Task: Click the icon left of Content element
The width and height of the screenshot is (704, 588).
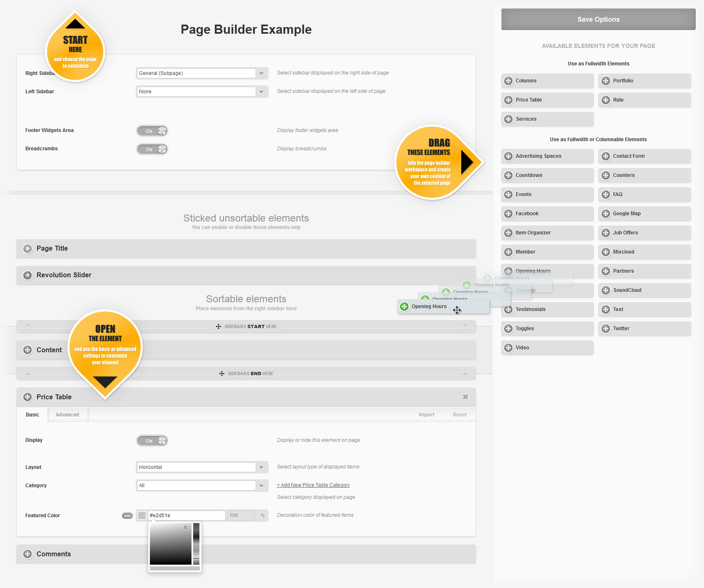Action: 27,350
